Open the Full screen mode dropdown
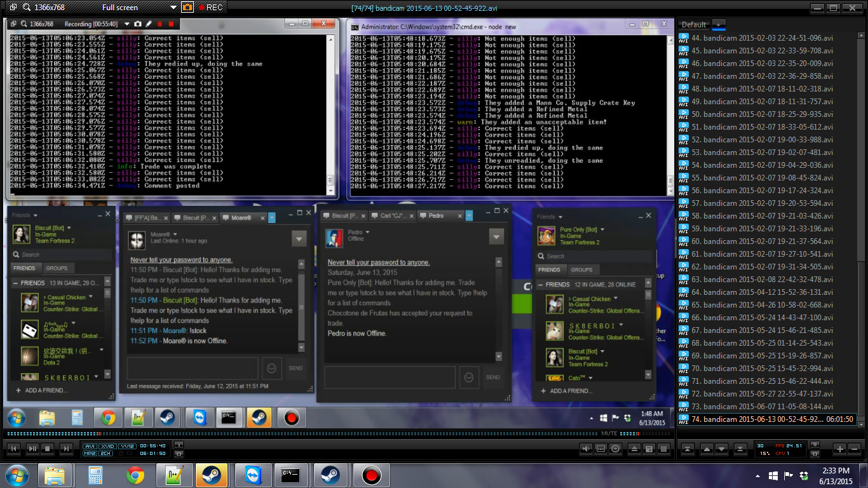The height and width of the screenshot is (488, 868). click(173, 8)
